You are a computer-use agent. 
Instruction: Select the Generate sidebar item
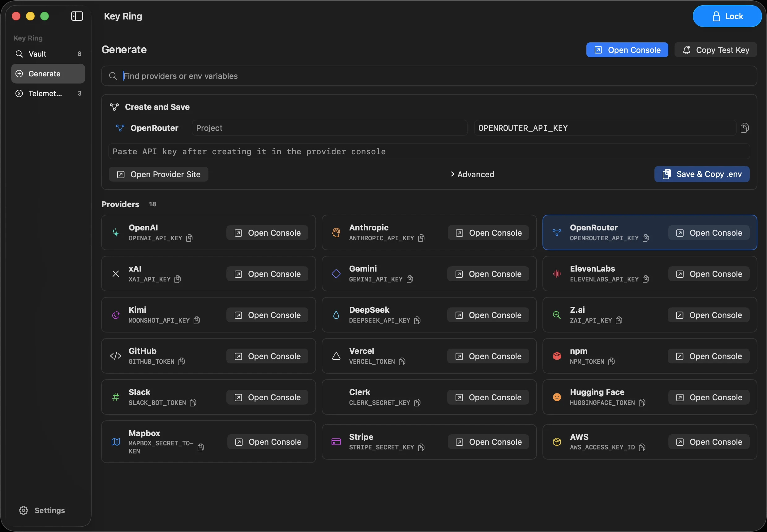[x=48, y=74]
